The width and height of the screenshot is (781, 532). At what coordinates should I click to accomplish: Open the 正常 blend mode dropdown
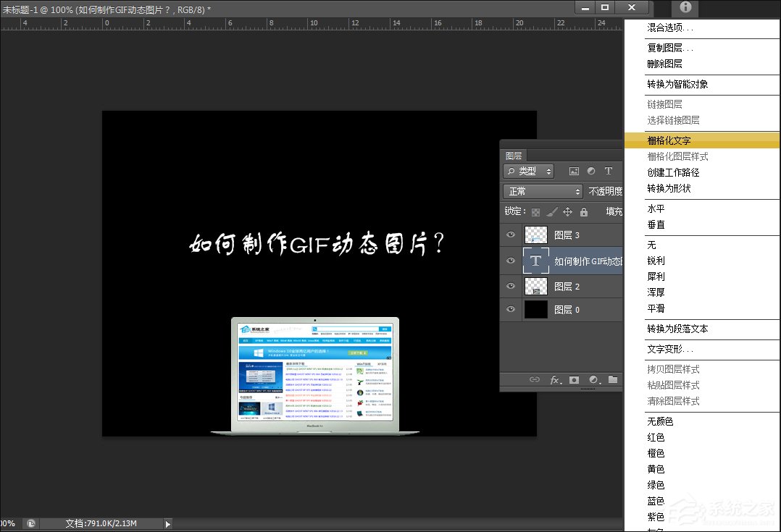(x=542, y=191)
